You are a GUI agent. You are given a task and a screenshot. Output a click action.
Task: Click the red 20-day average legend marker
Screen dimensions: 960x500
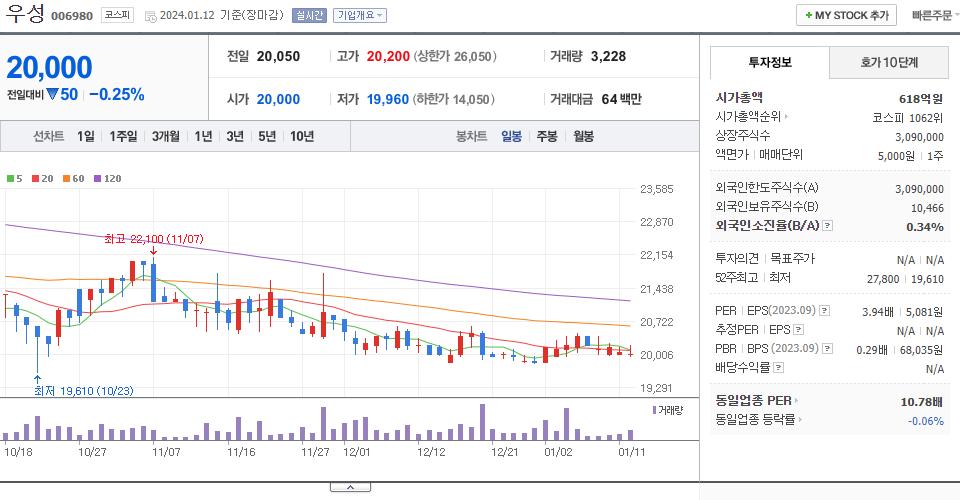[x=36, y=179]
